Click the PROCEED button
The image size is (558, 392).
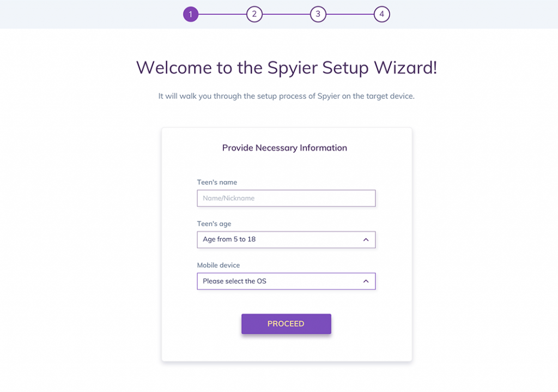[x=286, y=324]
